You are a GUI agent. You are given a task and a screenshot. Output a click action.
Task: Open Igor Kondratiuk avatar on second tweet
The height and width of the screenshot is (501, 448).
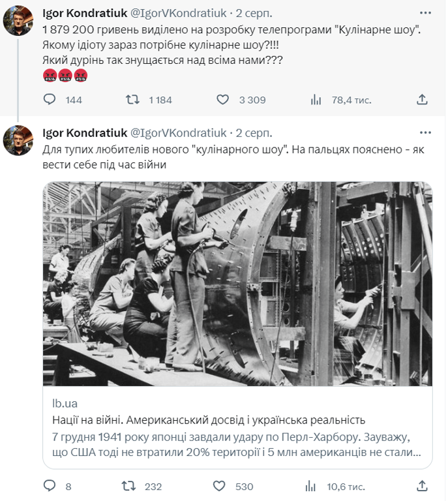point(18,140)
